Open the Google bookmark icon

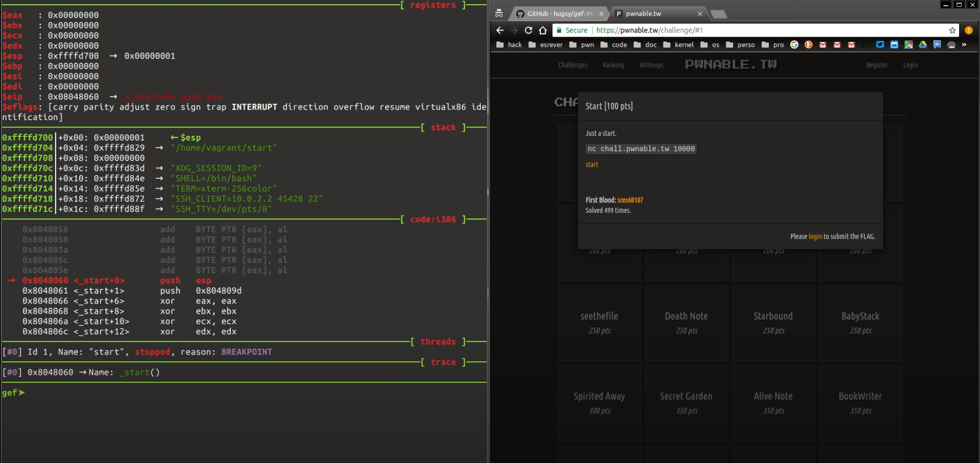(794, 45)
